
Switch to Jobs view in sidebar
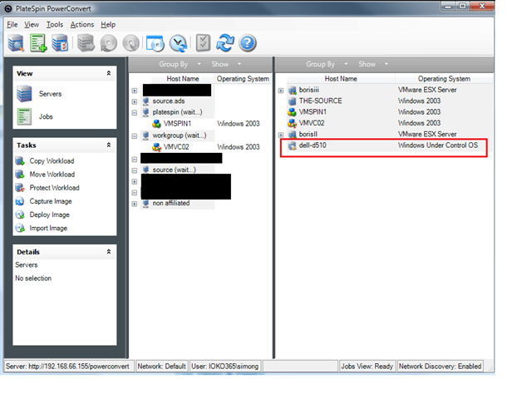[x=46, y=116]
